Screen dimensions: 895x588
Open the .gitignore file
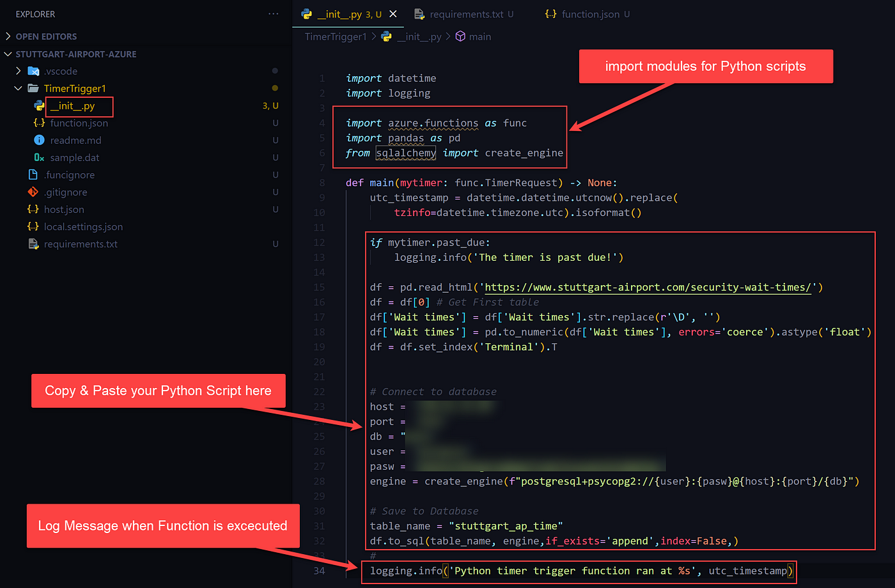pyautogui.click(x=65, y=192)
